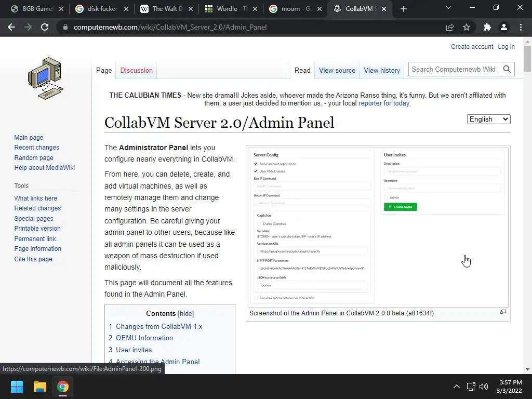The width and height of the screenshot is (532, 399).
Task: Open Printable version link
Action: (37, 229)
